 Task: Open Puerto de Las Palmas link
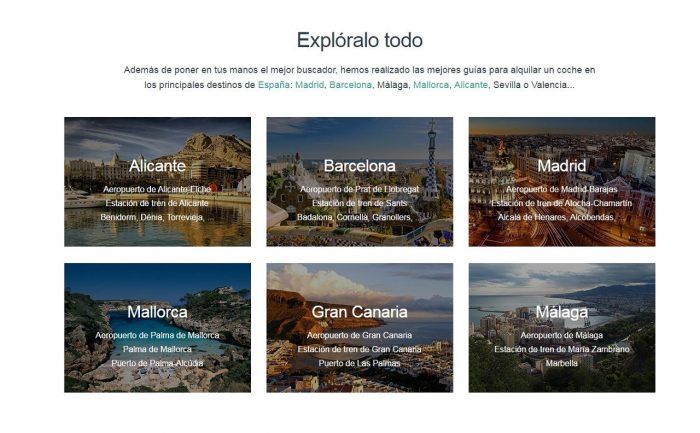click(x=359, y=363)
